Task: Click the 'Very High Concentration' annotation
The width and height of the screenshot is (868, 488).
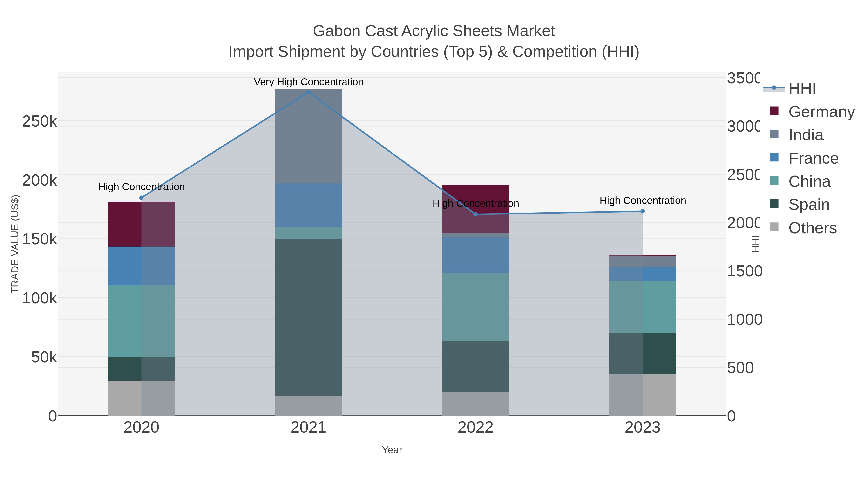Action: pyautogui.click(x=309, y=82)
